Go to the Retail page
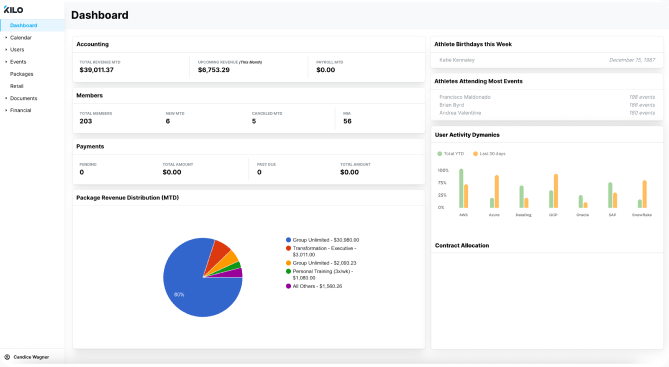Screen dimensions: 669x367 [17, 86]
